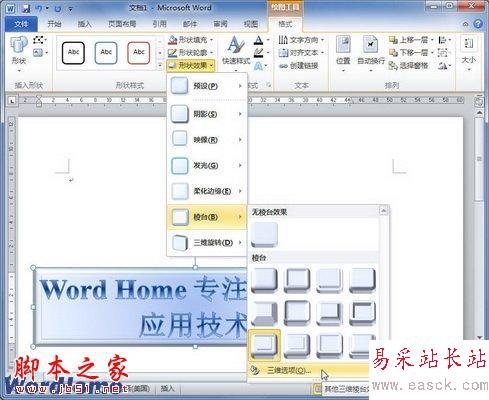Apply the black-outlined Abc shape style

tap(73, 53)
